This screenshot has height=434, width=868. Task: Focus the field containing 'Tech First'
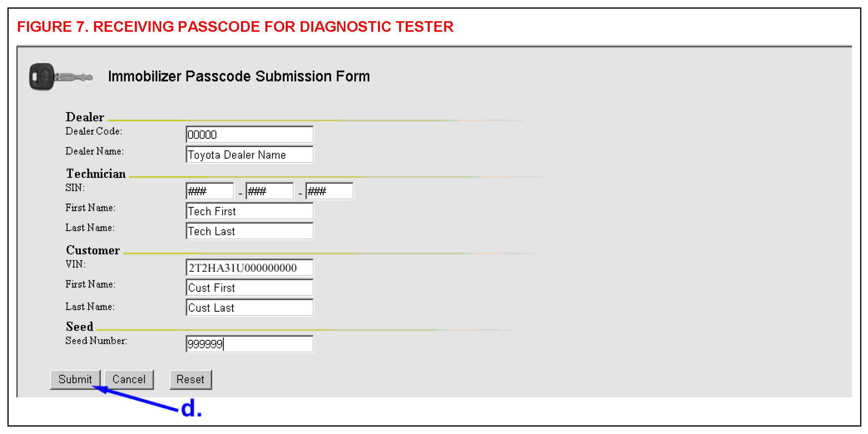point(249,211)
